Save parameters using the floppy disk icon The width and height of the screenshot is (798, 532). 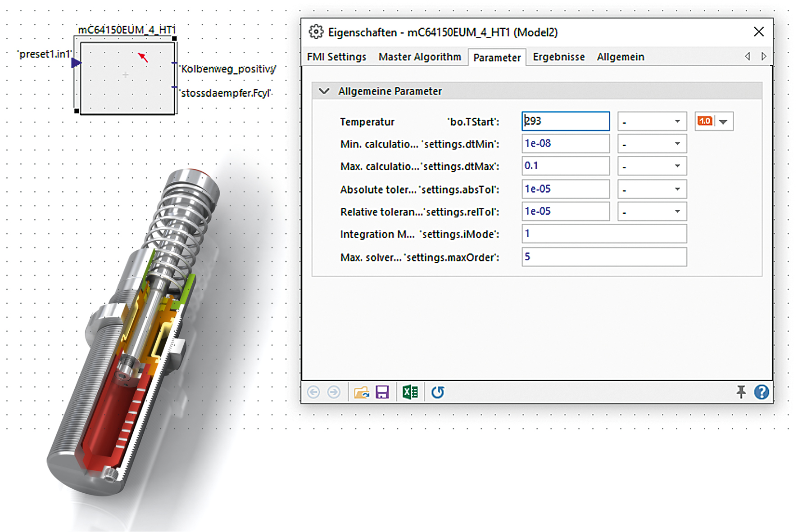coord(382,392)
